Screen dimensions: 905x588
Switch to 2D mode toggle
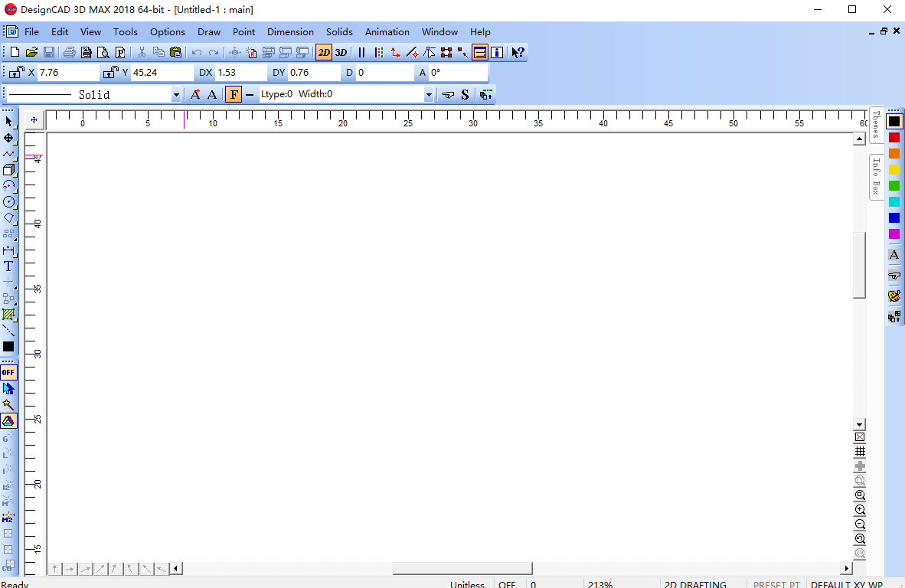[324, 53]
